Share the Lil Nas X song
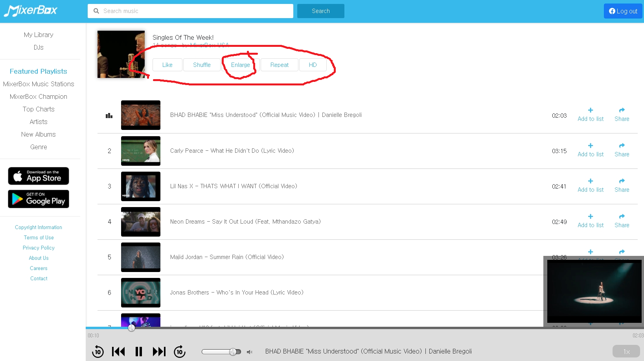Viewport: 644px width, 361px height. (x=622, y=185)
